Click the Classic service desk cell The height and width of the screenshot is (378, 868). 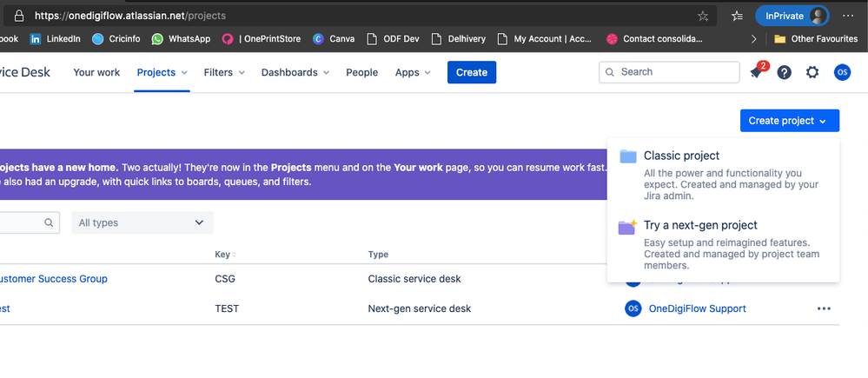point(414,279)
